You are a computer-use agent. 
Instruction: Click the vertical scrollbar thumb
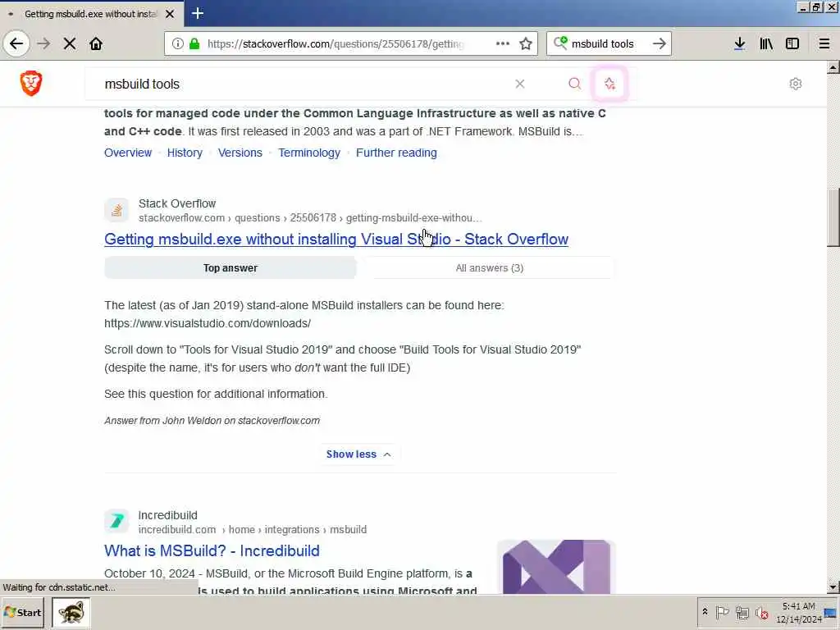coord(833,217)
